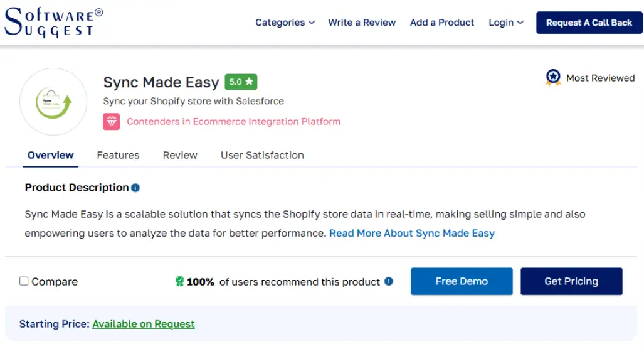Click the Free Demo button
The width and height of the screenshot is (644, 349).
[462, 281]
